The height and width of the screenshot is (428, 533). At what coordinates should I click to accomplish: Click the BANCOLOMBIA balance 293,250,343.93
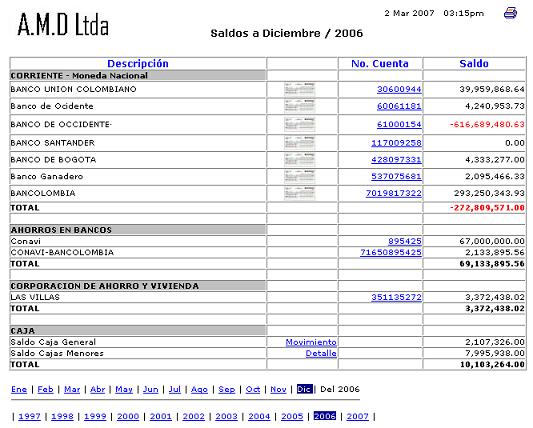point(489,193)
